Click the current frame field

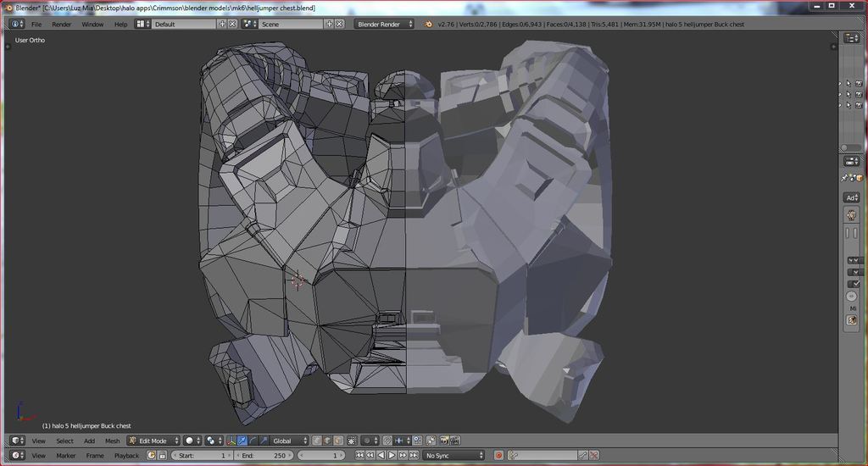321,455
